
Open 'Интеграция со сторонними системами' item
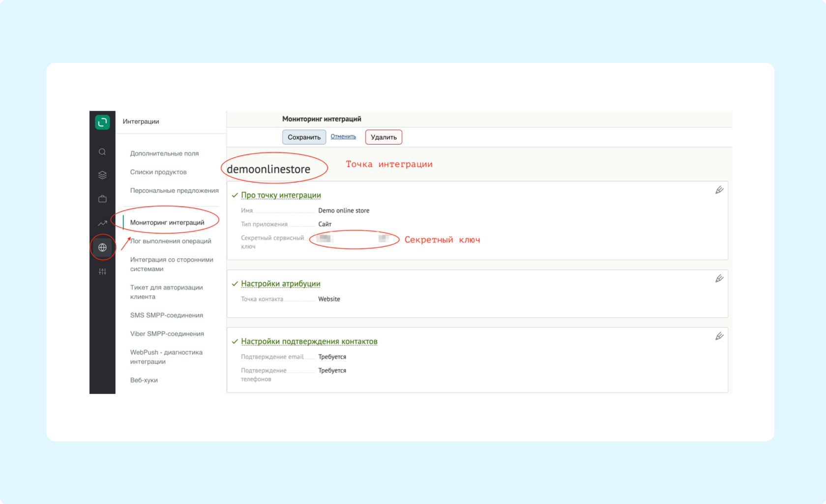click(x=172, y=264)
